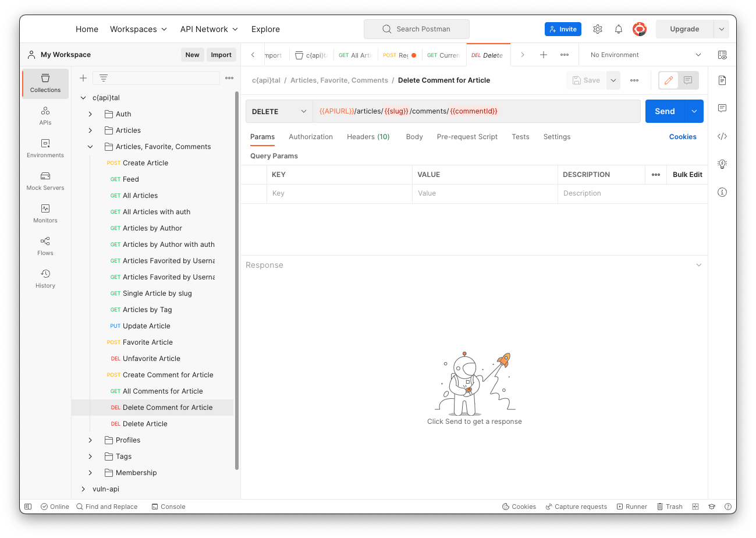Switch to the Tests tab
The height and width of the screenshot is (538, 756).
pos(520,137)
